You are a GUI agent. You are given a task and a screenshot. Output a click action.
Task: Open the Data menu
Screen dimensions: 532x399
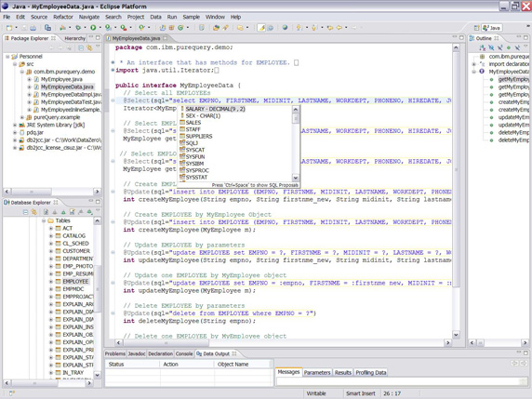click(x=155, y=17)
